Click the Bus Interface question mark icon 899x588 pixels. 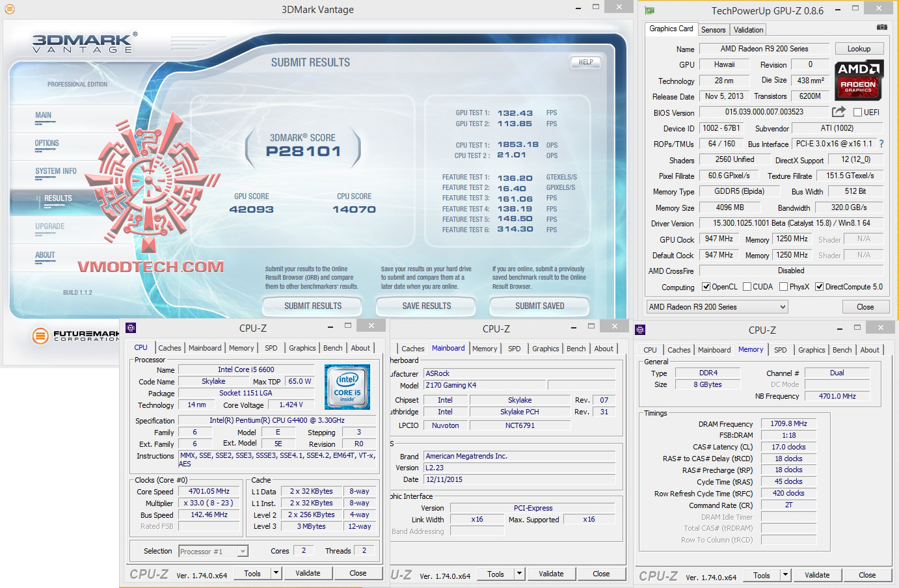881,144
